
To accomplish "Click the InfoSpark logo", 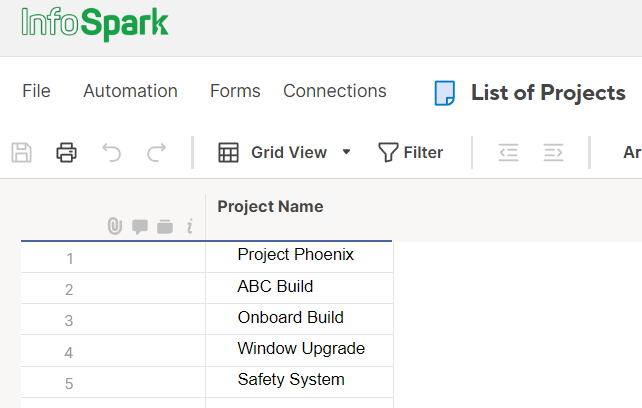I will 95,24.
